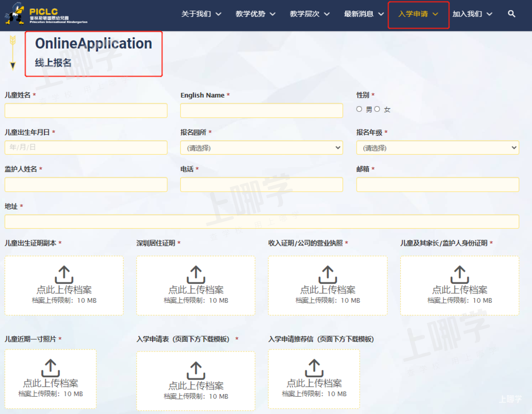Click the 加入我们 navigation link
This screenshot has width=532, height=414.
(472, 14)
